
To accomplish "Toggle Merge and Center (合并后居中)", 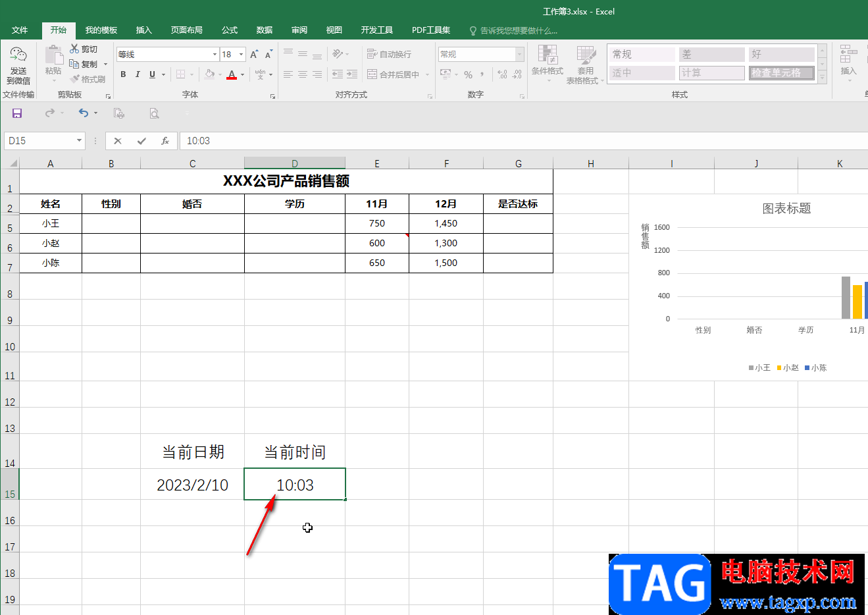I will [x=393, y=74].
